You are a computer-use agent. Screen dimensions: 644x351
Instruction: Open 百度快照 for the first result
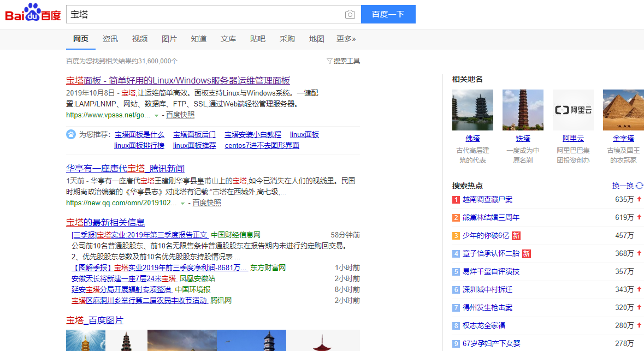coord(180,115)
